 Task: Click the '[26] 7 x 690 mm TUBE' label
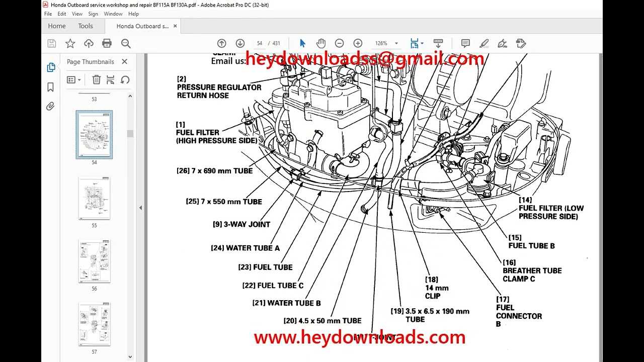click(214, 170)
